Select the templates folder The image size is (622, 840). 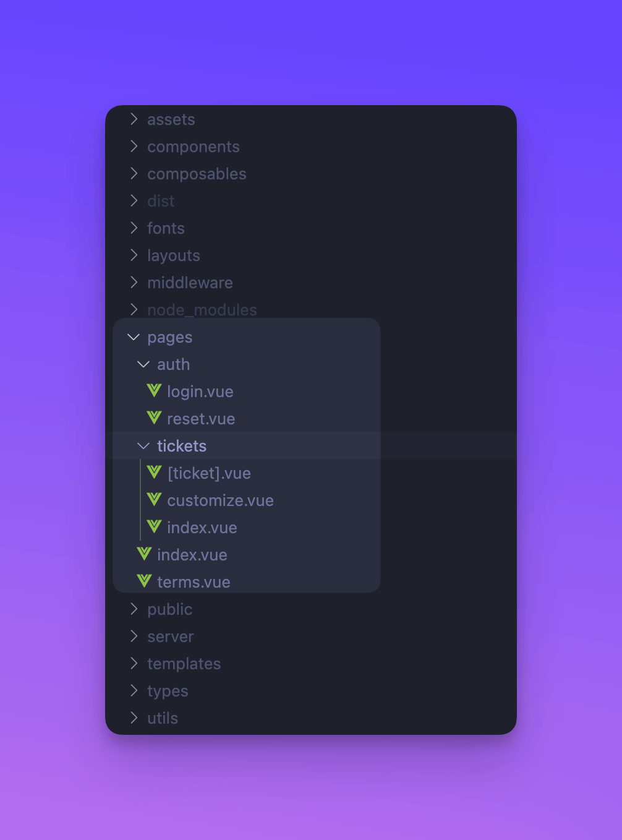tap(184, 664)
